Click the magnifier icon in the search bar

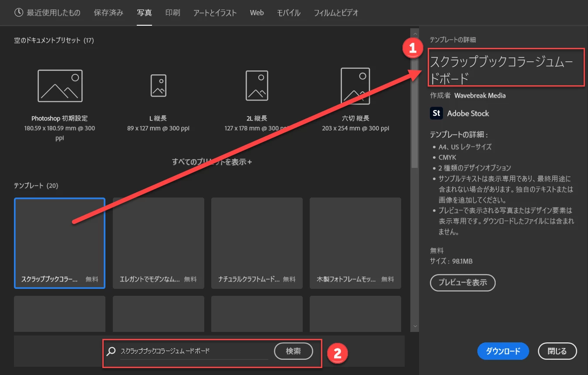pos(111,351)
